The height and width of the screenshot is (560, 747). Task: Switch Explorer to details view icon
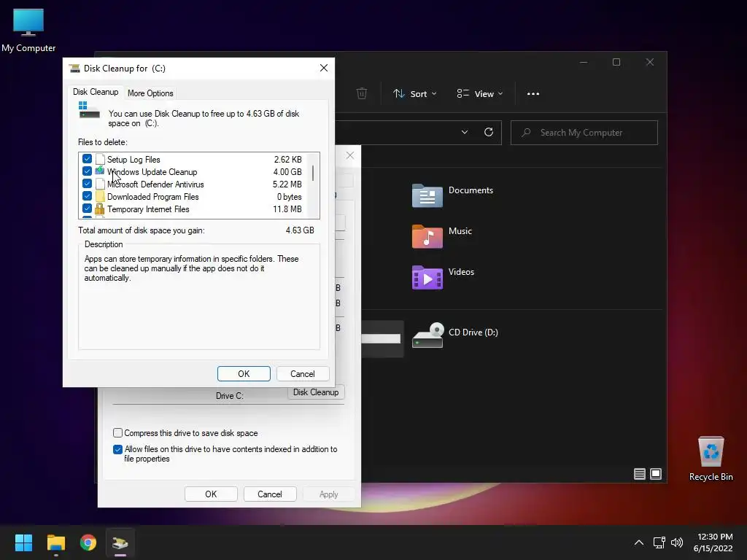(x=639, y=474)
